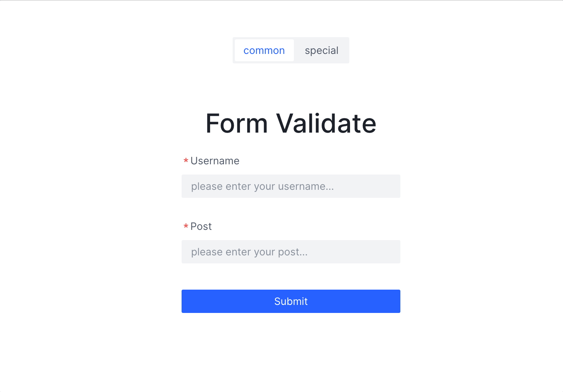
Task: Click the word 'Validate' in the title
Action: coord(326,123)
